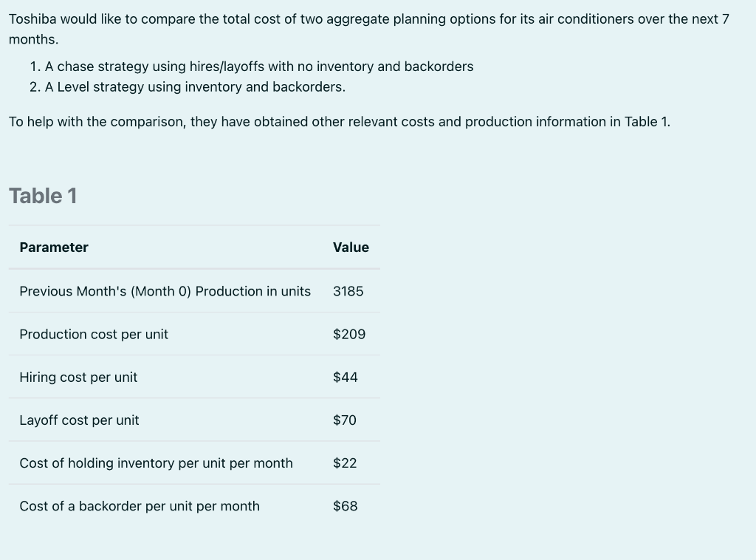This screenshot has width=756, height=560.
Task: Click the sentence mentioning Table 1 information
Action: (x=340, y=122)
